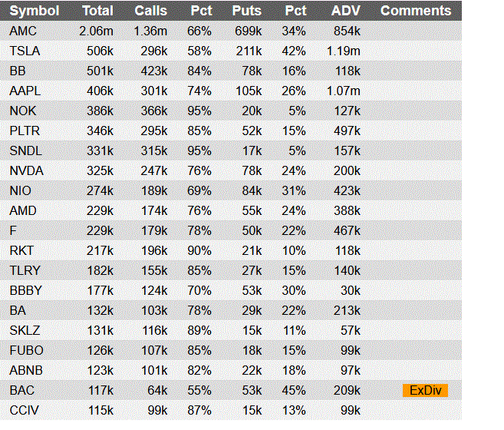Select the NVDA row symbol
This screenshot has width=504, height=430.
tap(26, 171)
